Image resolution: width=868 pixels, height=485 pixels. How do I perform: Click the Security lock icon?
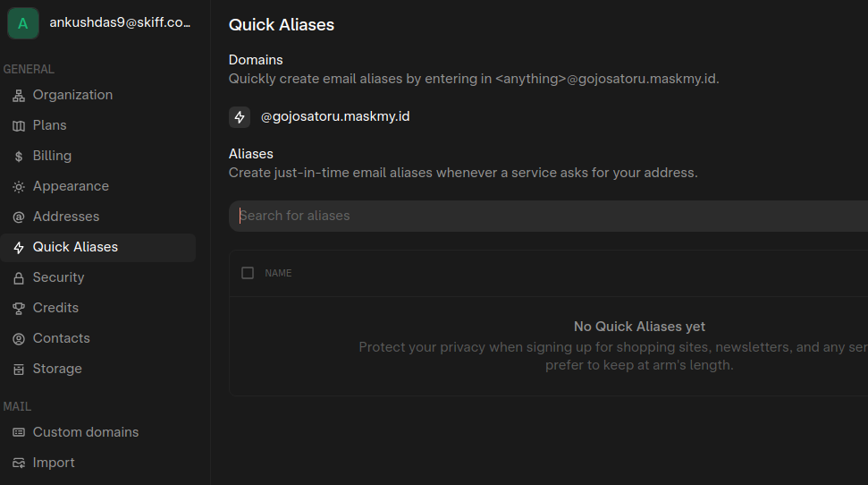click(x=19, y=277)
